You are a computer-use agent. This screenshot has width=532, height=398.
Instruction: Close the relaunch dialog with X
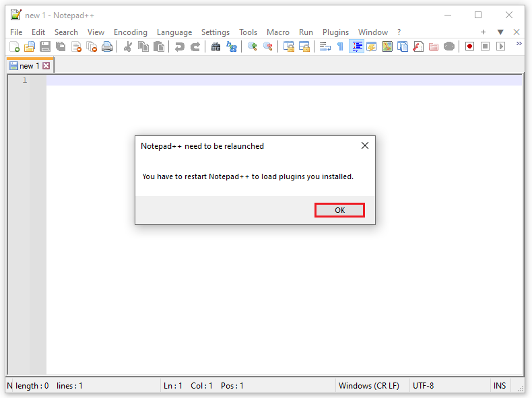pos(365,145)
